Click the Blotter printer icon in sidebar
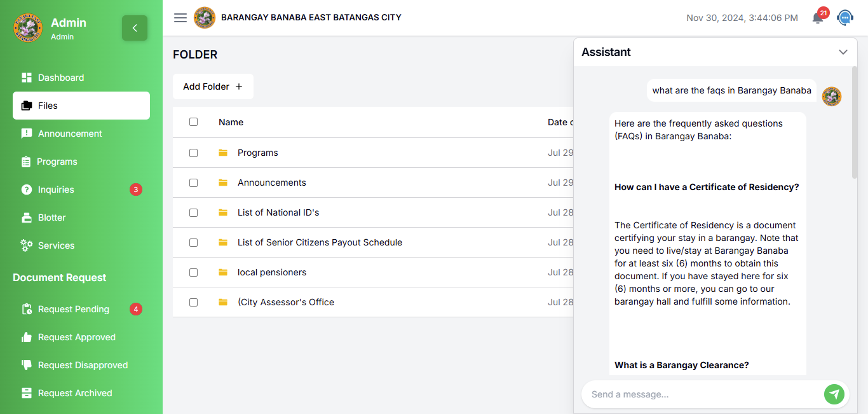 point(27,217)
